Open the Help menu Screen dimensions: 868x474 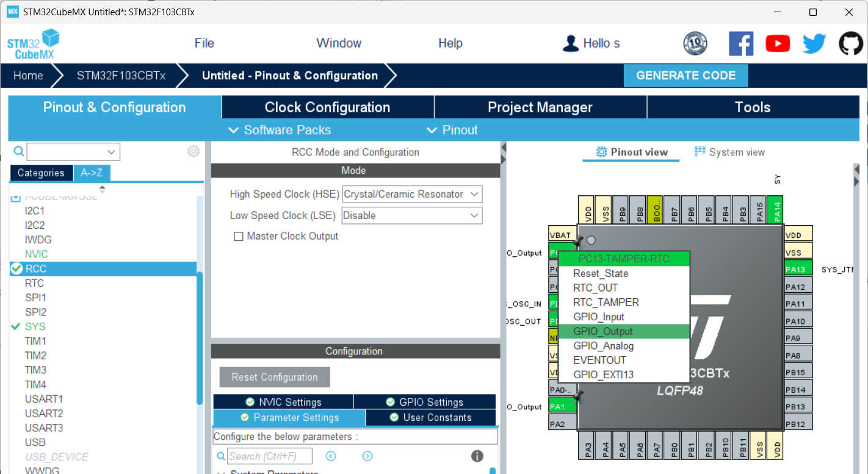(450, 43)
